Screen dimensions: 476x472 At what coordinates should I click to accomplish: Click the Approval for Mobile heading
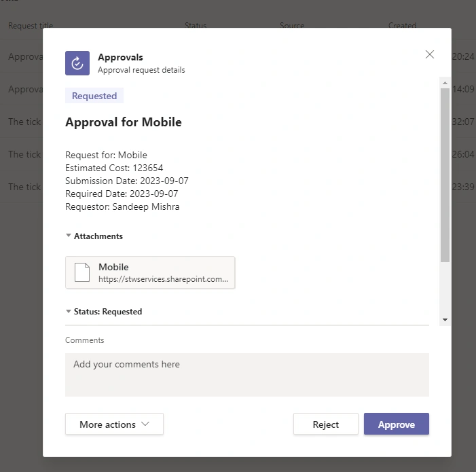(124, 122)
